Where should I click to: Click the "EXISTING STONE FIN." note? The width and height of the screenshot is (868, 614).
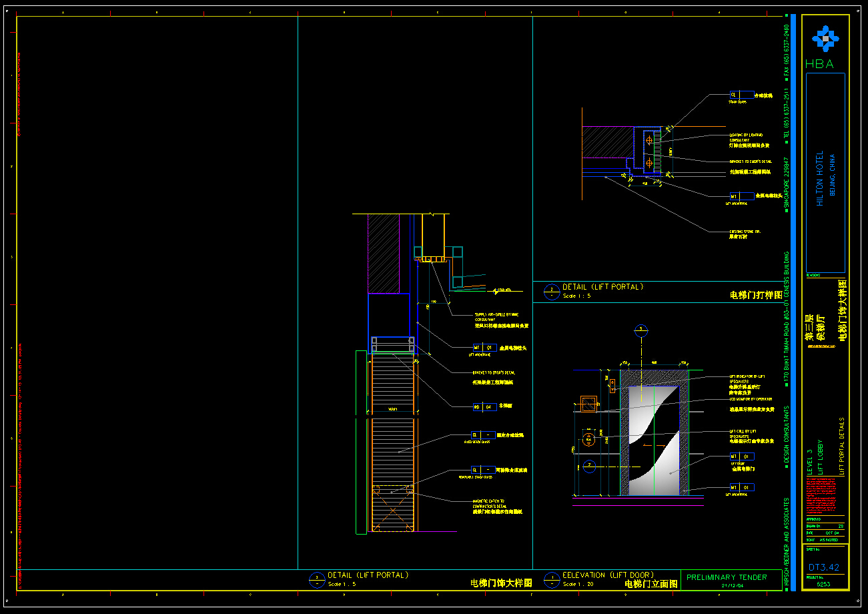click(x=745, y=232)
